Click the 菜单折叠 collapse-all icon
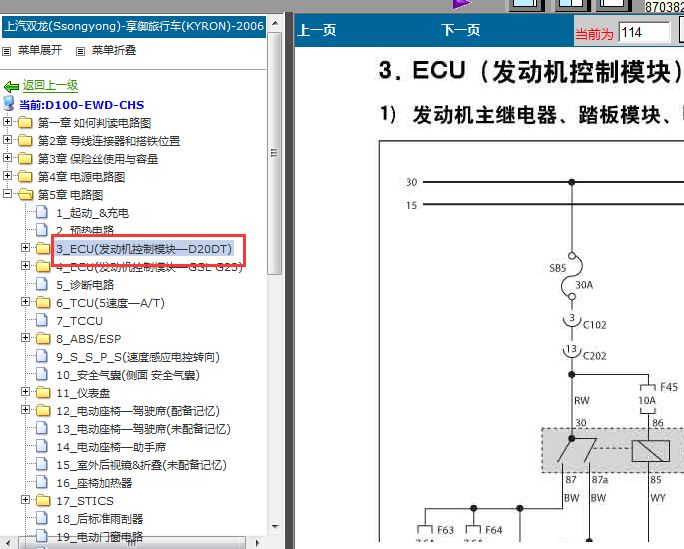This screenshot has width=684, height=549. click(80, 51)
